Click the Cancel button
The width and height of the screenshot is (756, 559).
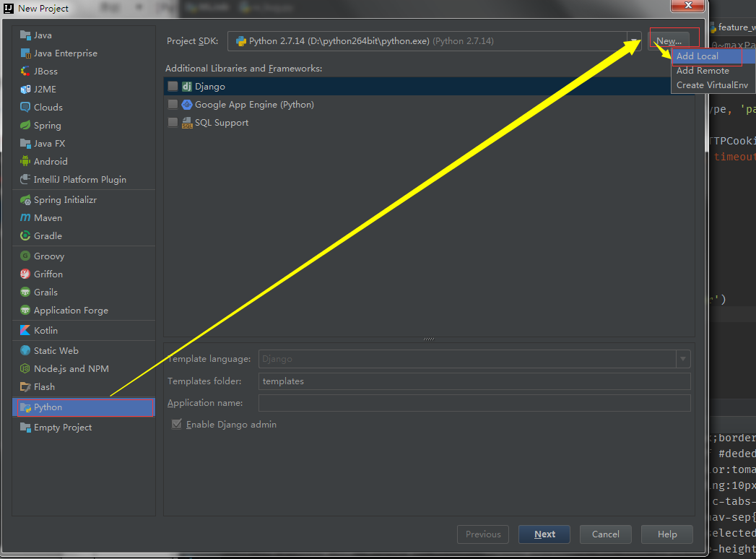pos(606,534)
